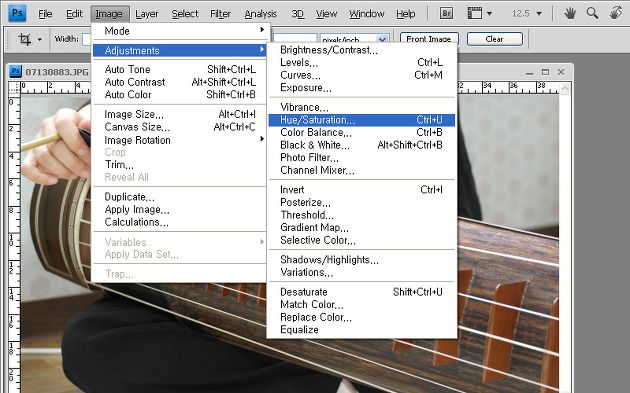630x393 pixels.
Task: Open the Select menu
Action: (185, 14)
